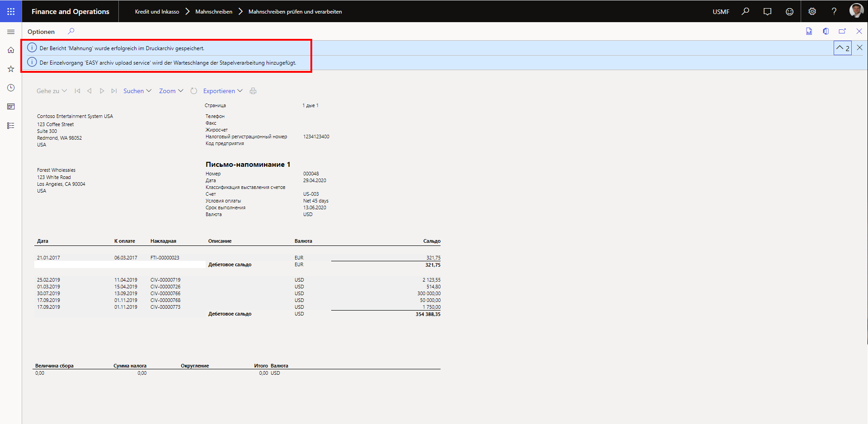Click the total 354 388,35
Viewport: 868px width, 424px height.
tap(428, 314)
